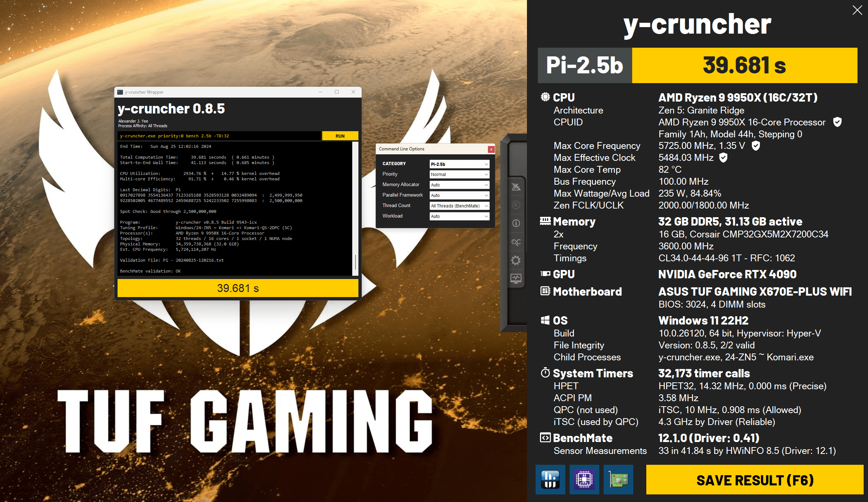The image size is (868, 502).
Task: Open the settings gear in side panel
Action: tap(516, 261)
